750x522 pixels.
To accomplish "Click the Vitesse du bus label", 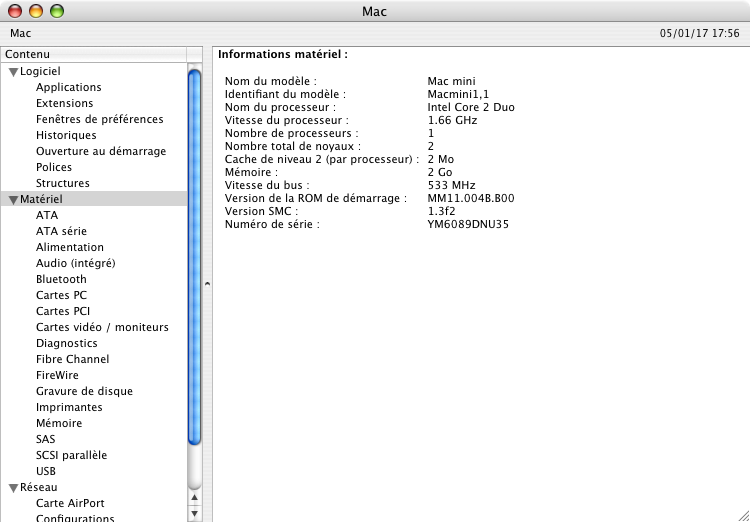I will click(x=267, y=185).
